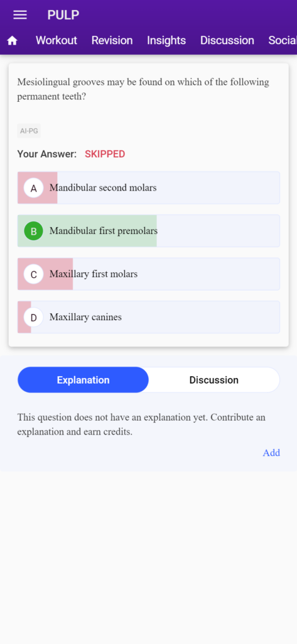Select option C circle badge
This screenshot has height=644, width=297.
coord(34,274)
